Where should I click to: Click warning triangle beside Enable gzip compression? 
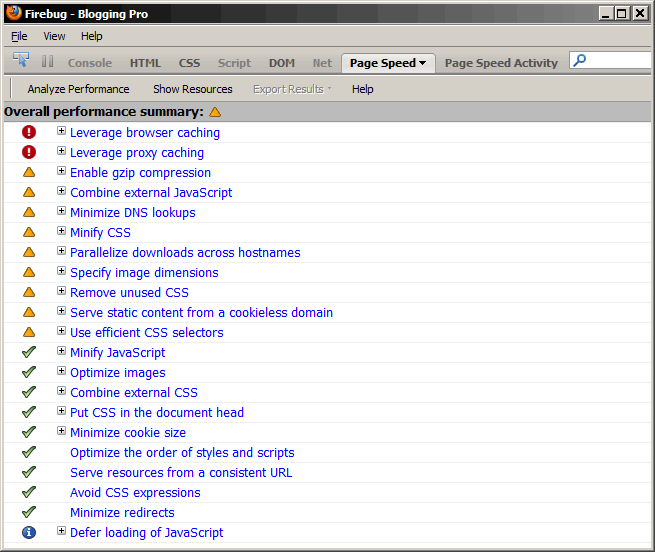tap(29, 172)
